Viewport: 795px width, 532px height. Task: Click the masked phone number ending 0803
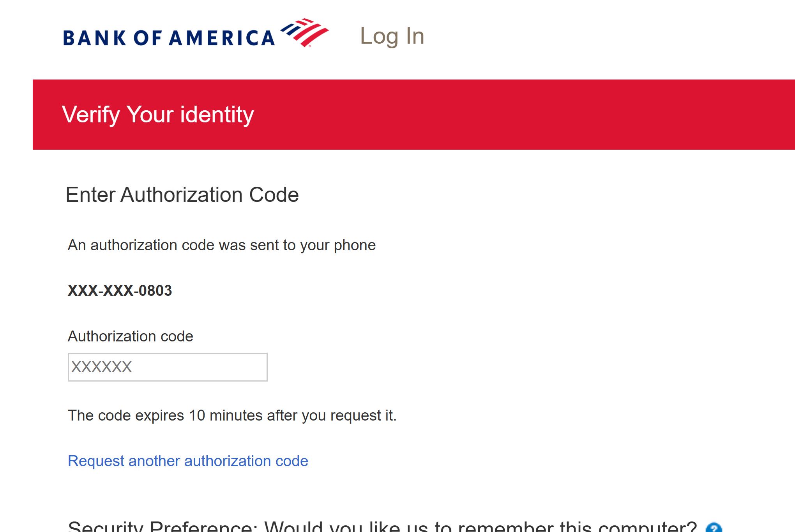coord(120,291)
